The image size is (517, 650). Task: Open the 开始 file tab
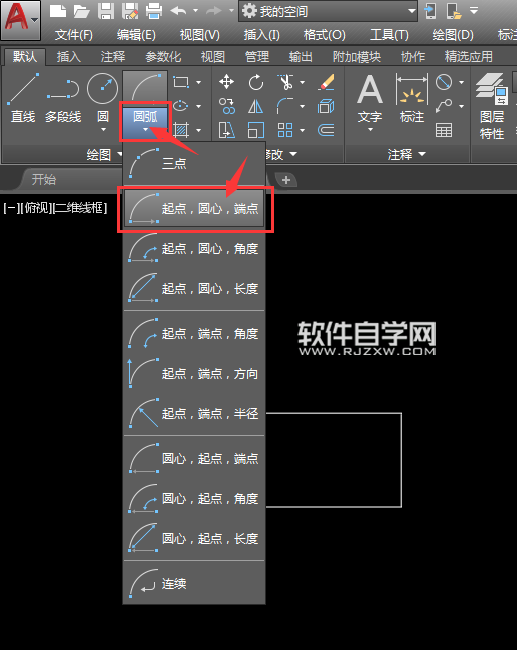click(x=44, y=179)
